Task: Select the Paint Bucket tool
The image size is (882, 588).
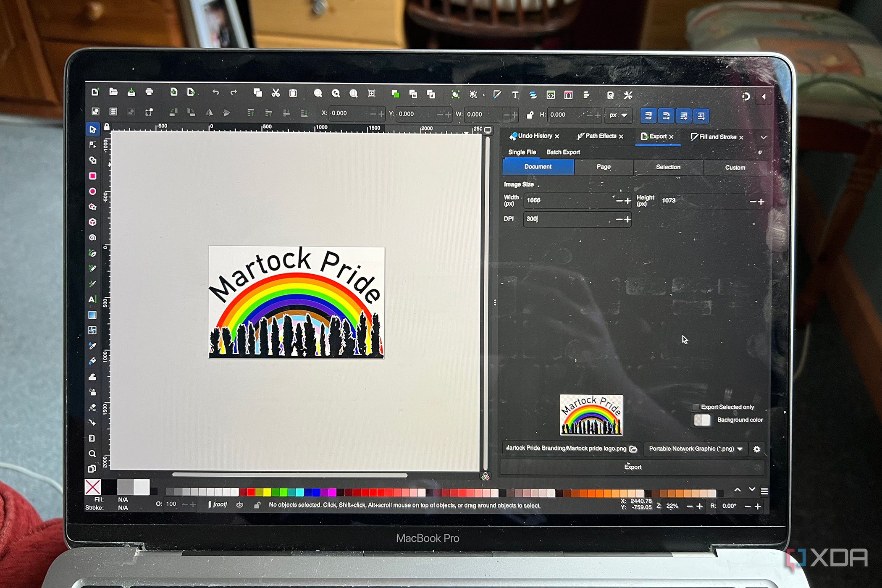Action: tap(92, 361)
